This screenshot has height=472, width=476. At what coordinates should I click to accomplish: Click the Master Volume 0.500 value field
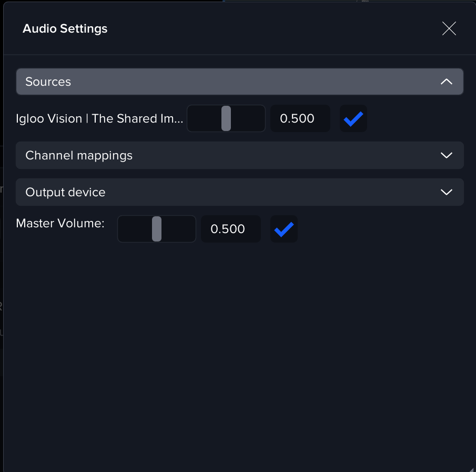coord(230,229)
